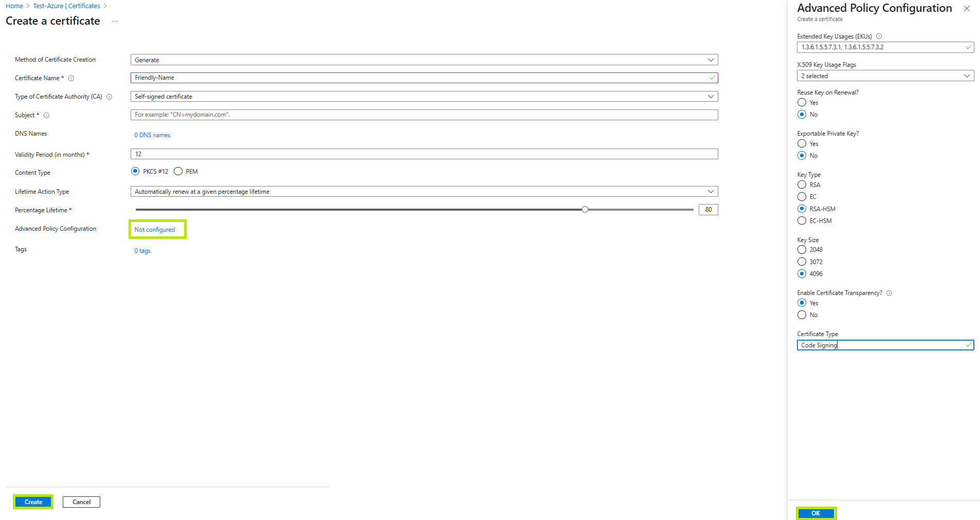This screenshot has width=980, height=520.
Task: Enable Reuse Key on Renewal
Action: tap(802, 102)
